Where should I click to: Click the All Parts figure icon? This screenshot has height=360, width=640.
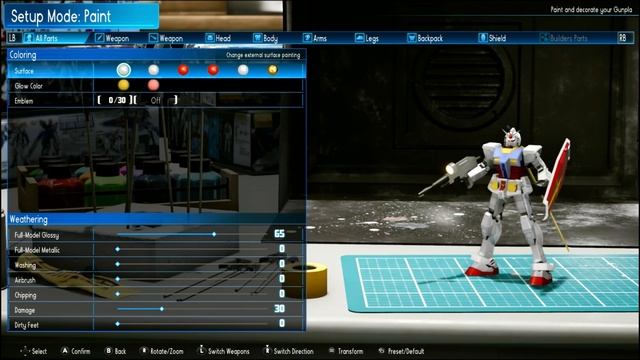(28, 38)
